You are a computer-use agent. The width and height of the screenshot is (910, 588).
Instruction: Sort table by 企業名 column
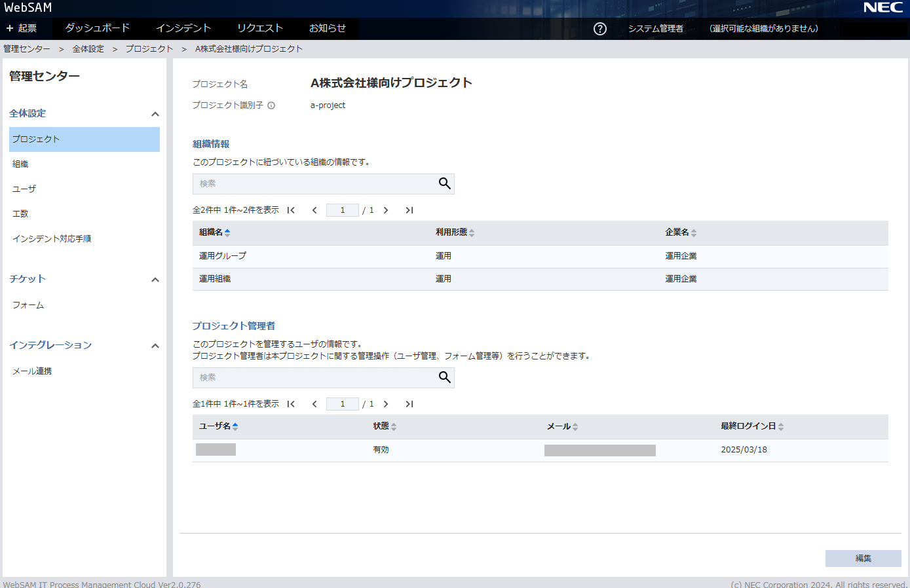click(x=681, y=232)
